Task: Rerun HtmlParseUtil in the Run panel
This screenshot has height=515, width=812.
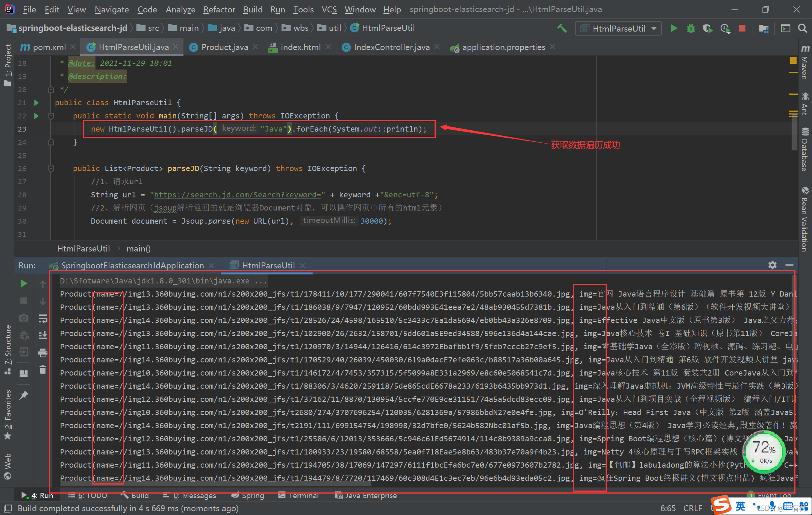Action: [24, 283]
